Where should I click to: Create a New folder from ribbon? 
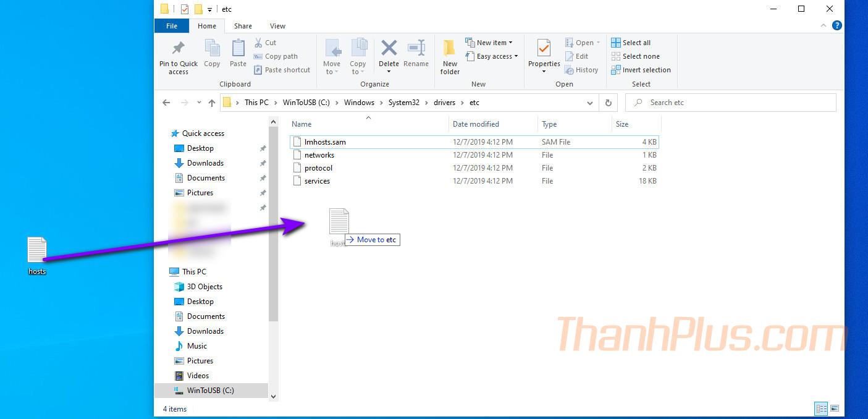[450, 56]
